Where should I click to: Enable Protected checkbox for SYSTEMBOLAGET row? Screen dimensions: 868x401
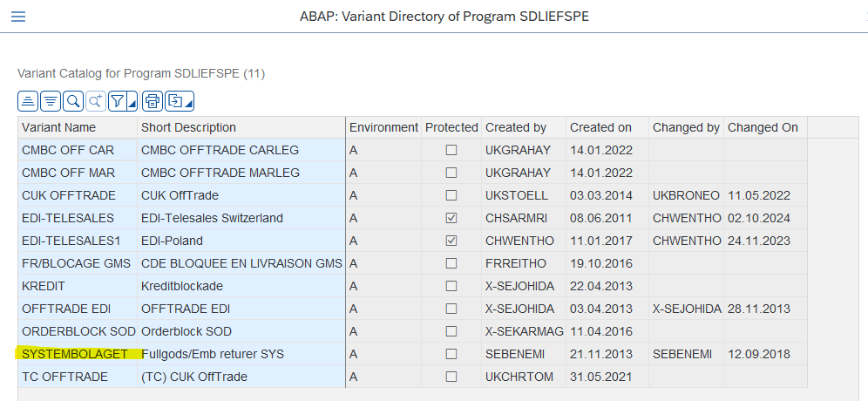[x=451, y=354]
